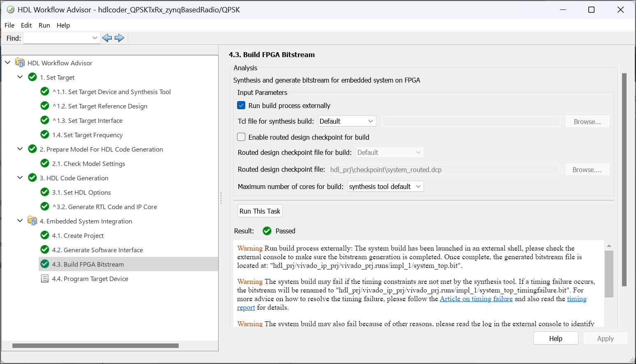Image resolution: width=636 pixels, height=364 pixels.
Task: Click the Run This Task button
Action: pyautogui.click(x=260, y=211)
